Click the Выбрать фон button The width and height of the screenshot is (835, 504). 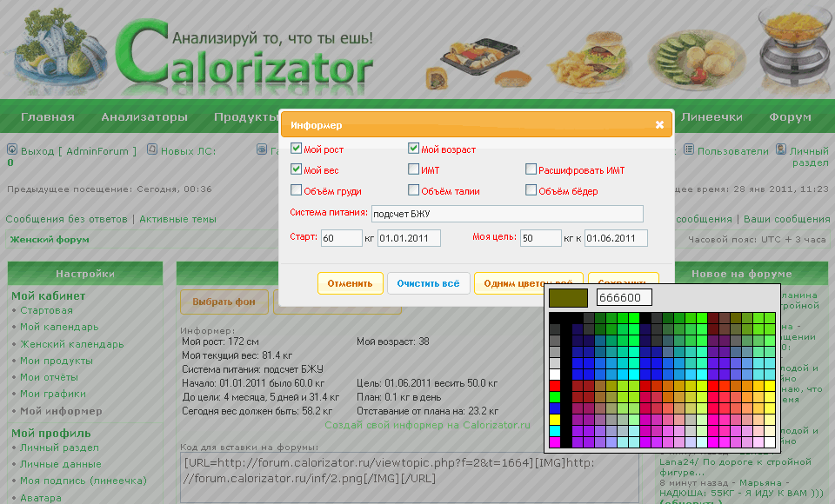click(x=224, y=302)
